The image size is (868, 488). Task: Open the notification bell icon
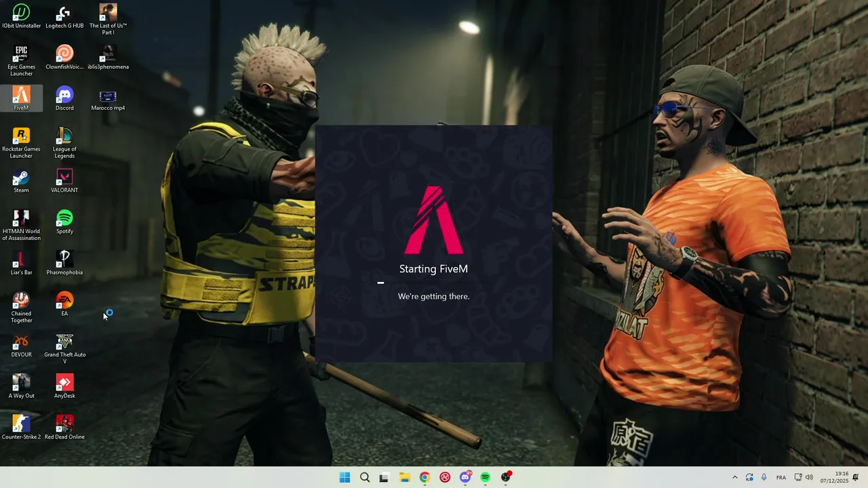856,477
